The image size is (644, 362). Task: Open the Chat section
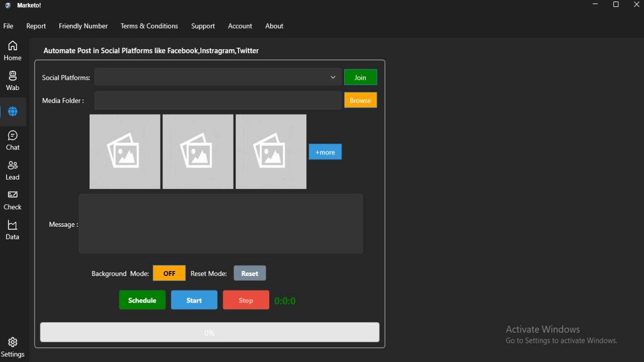point(12,139)
